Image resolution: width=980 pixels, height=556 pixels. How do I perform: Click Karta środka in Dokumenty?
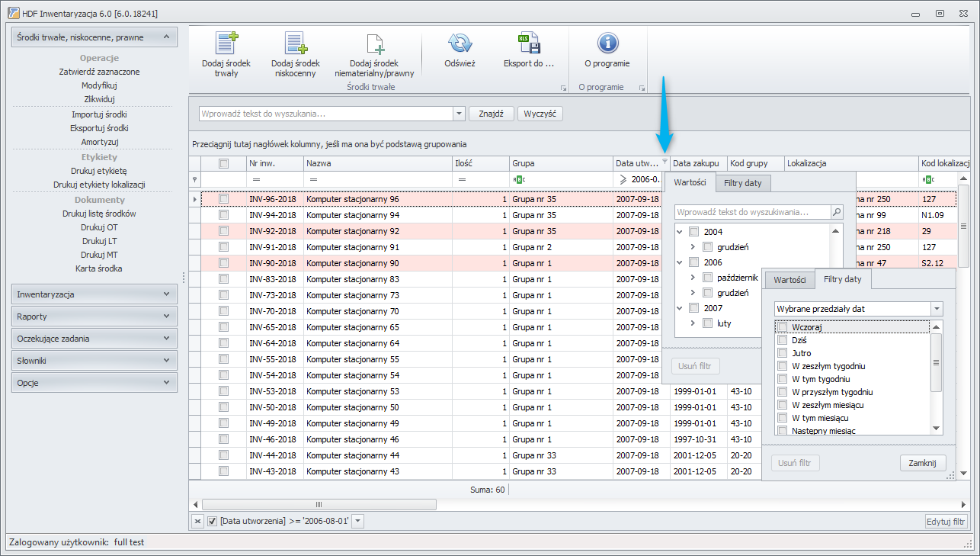tap(99, 268)
